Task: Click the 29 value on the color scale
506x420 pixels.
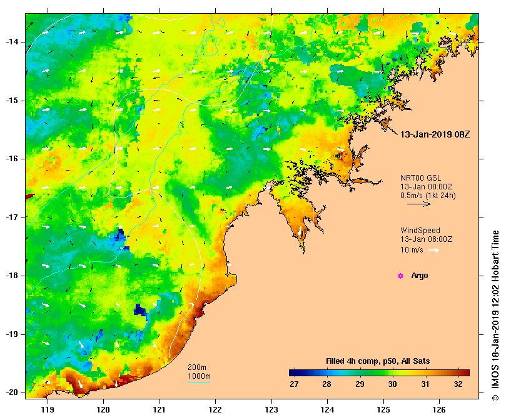Action: coord(360,384)
